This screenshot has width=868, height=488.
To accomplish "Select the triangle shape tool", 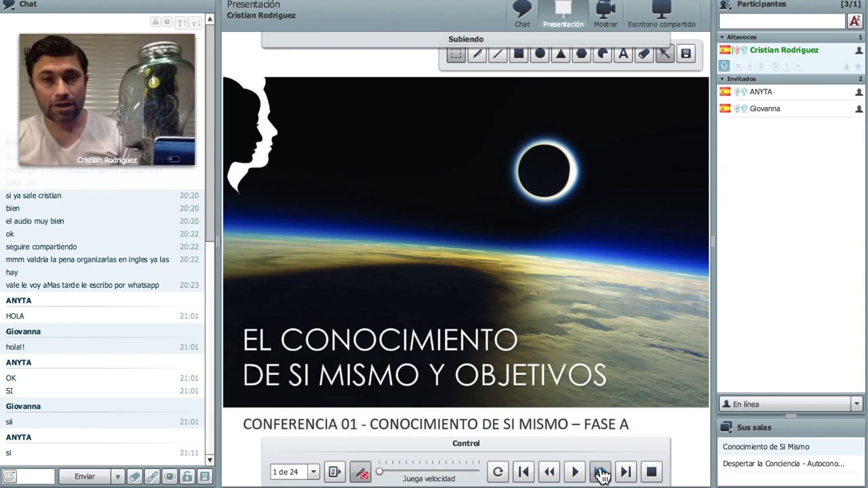I will pyautogui.click(x=561, y=54).
